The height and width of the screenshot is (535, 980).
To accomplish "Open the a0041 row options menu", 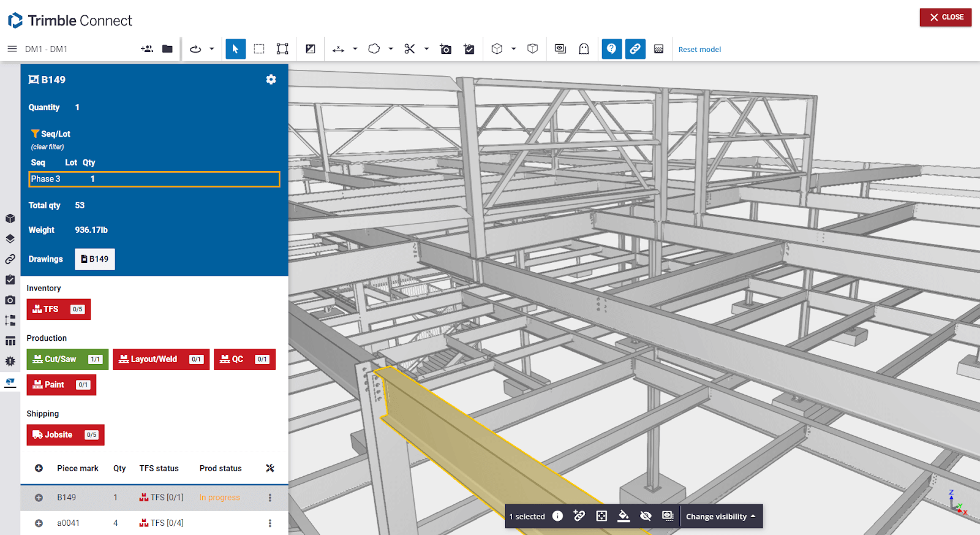I will [269, 523].
